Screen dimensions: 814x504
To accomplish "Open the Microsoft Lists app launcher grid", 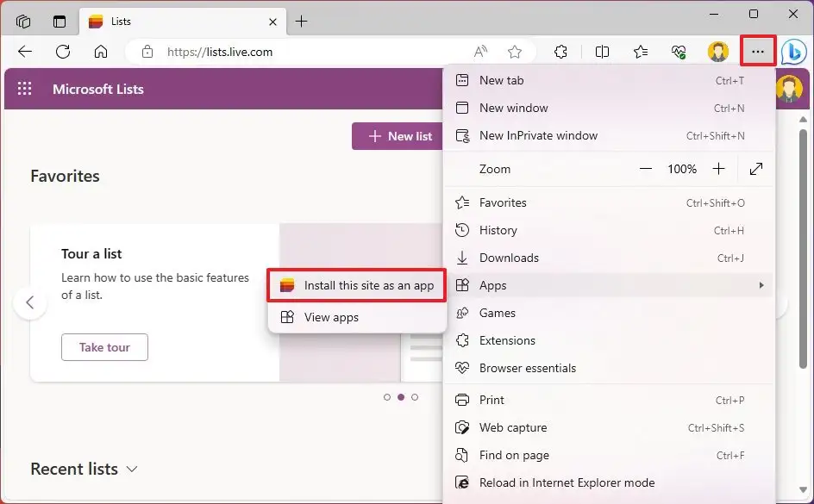I will point(25,88).
